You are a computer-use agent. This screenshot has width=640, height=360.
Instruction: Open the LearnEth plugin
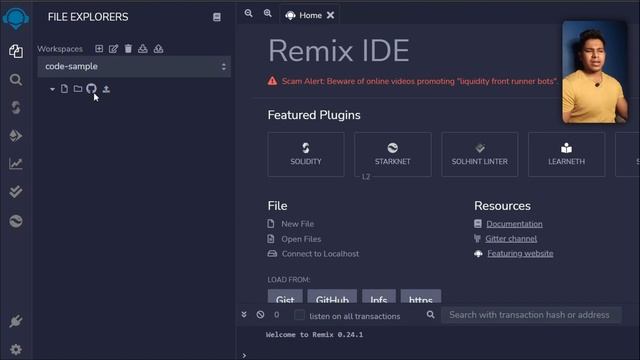pyautogui.click(x=567, y=154)
